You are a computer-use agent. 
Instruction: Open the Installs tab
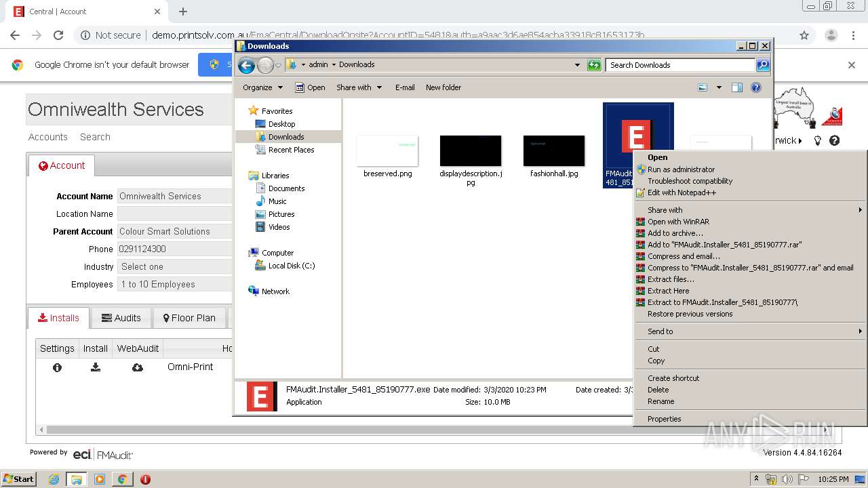59,318
